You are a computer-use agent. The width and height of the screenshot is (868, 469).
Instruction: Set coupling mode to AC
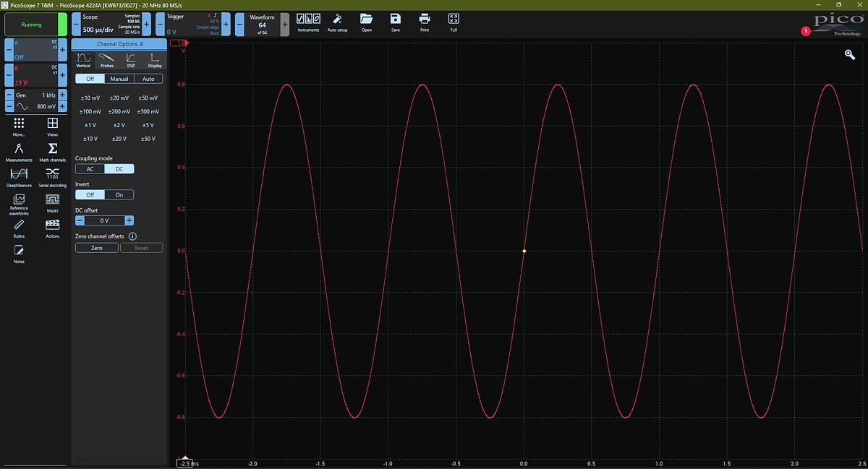pyautogui.click(x=90, y=168)
